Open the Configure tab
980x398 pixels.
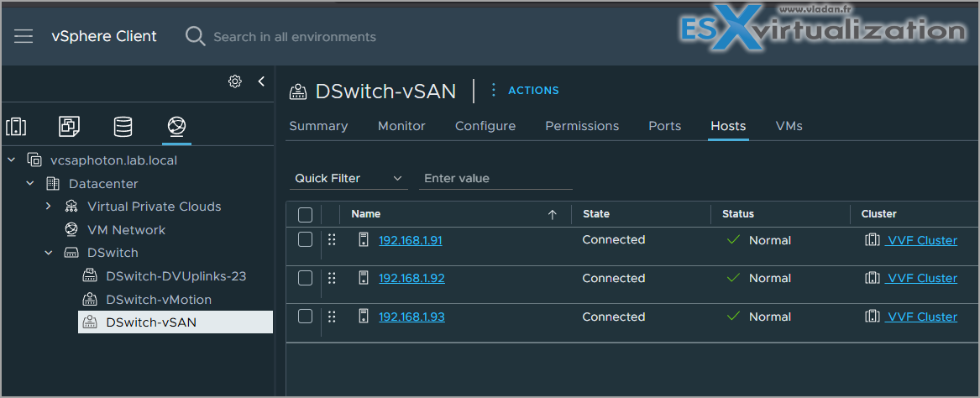[x=485, y=126]
